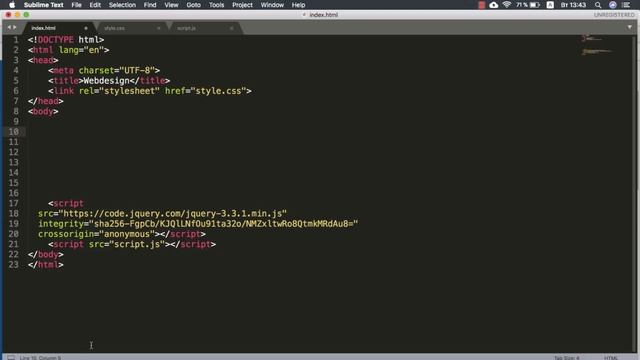This screenshot has width=640, height=360.
Task: Open Siri from the menu bar
Action: click(613, 5)
